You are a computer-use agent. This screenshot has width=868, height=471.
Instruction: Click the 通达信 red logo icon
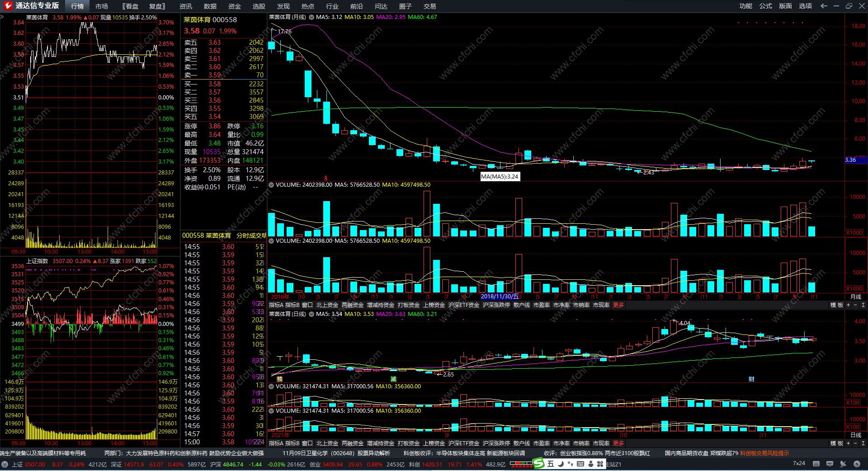[x=8, y=6]
